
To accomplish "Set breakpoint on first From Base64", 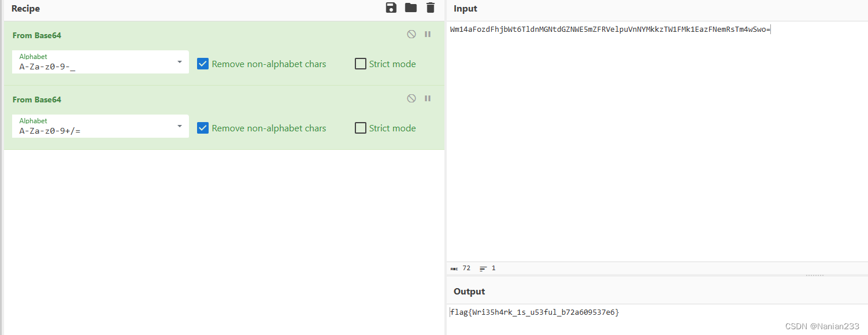I will coord(428,34).
